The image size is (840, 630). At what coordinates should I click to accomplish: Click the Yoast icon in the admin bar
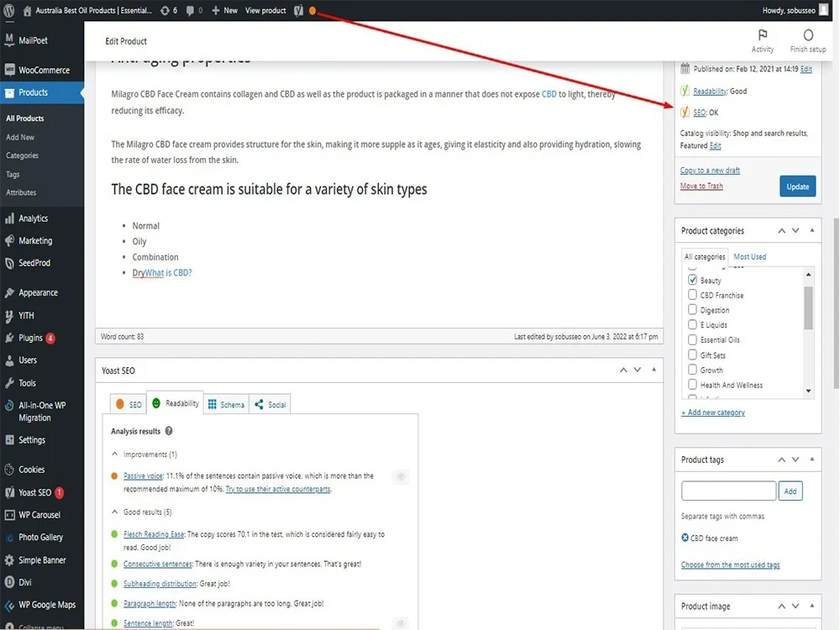[x=299, y=10]
